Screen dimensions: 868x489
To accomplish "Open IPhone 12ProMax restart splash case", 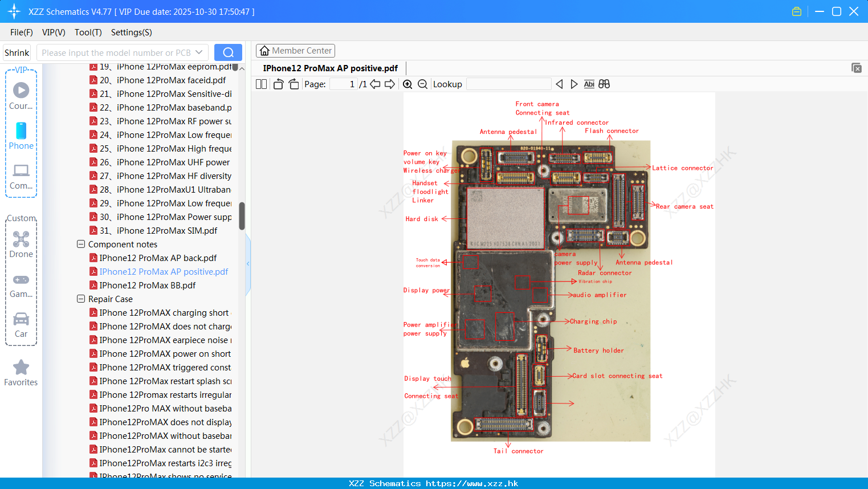I will click(160, 381).
